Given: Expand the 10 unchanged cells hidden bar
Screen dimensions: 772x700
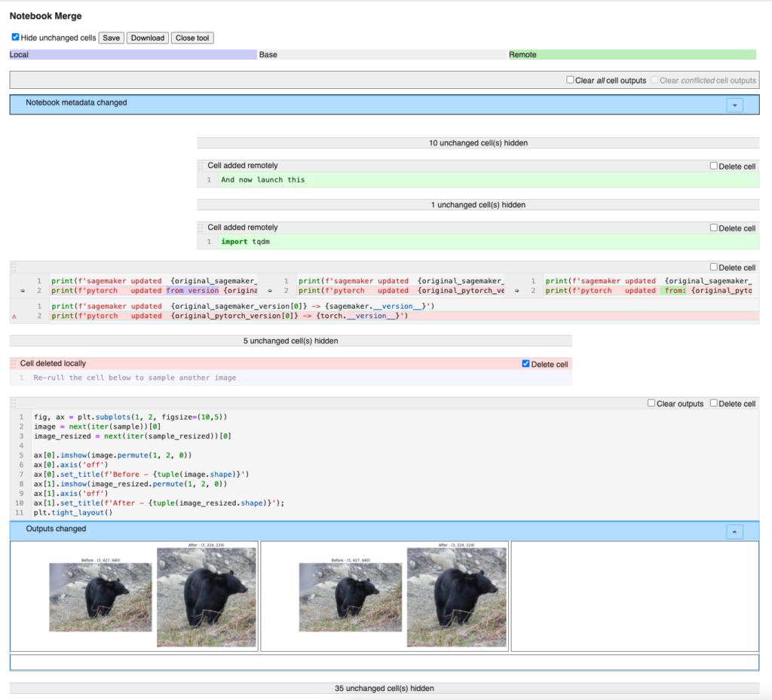Looking at the screenshot, I should (478, 142).
